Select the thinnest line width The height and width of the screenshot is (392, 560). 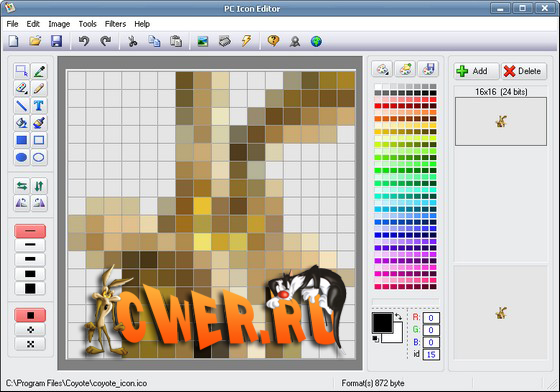[x=30, y=231]
